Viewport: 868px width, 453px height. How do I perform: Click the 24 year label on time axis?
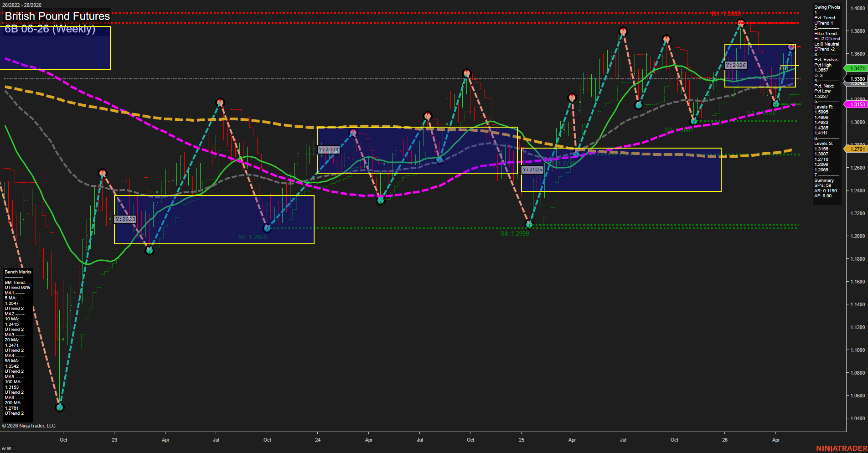click(318, 440)
